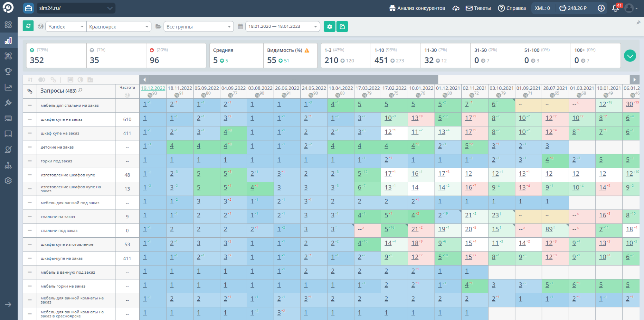Click the right date scroll arrow
The image size is (644, 320).
coord(634,79)
